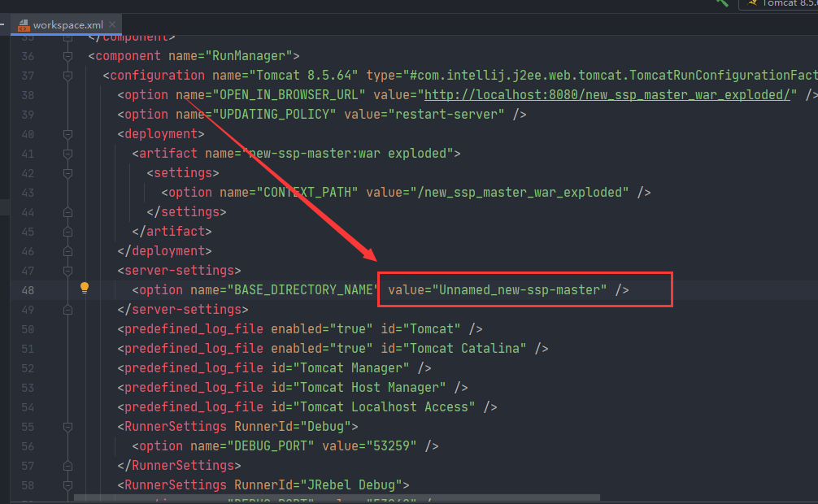The width and height of the screenshot is (818, 504).
Task: Click line number 43 in gutter
Action: (28, 193)
